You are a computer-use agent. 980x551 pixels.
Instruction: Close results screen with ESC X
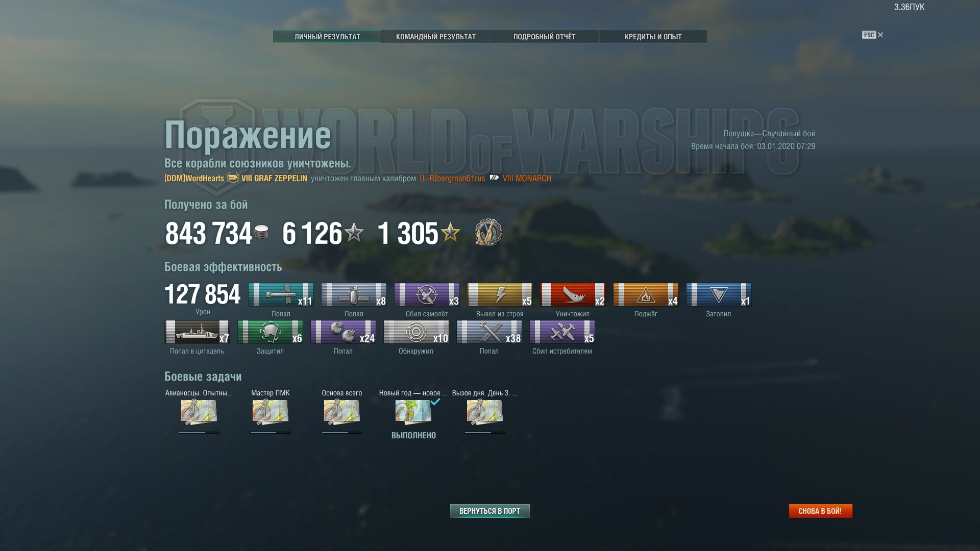873,35
